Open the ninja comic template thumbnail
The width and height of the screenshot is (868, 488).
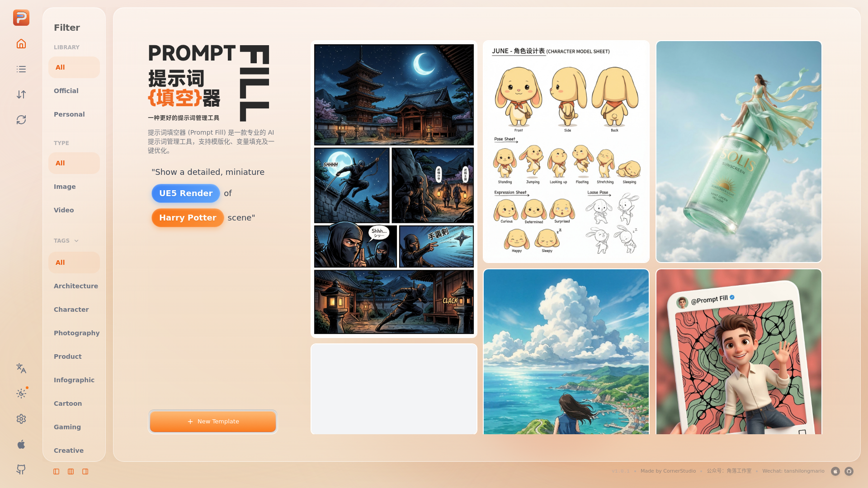pos(394,189)
